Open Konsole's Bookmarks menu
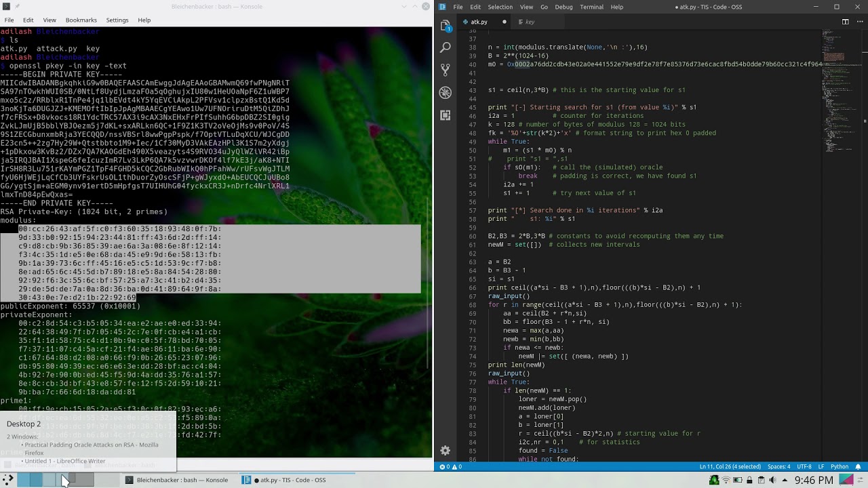This screenshot has height=488, width=868. [x=81, y=20]
